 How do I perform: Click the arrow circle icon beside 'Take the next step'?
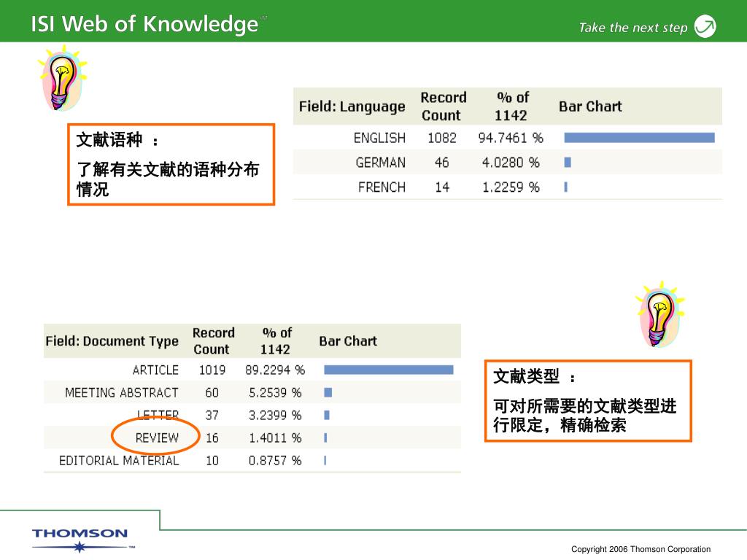705,26
